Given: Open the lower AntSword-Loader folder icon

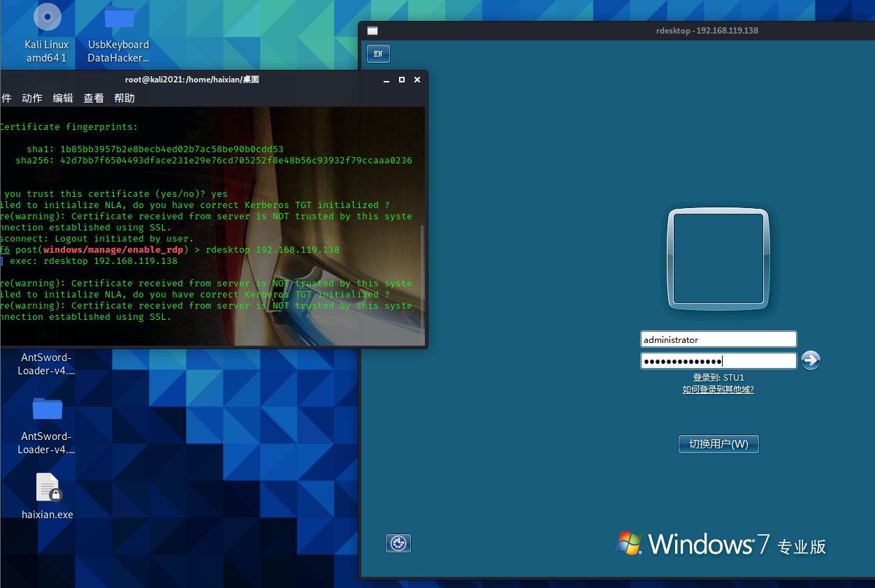Looking at the screenshot, I should point(48,409).
